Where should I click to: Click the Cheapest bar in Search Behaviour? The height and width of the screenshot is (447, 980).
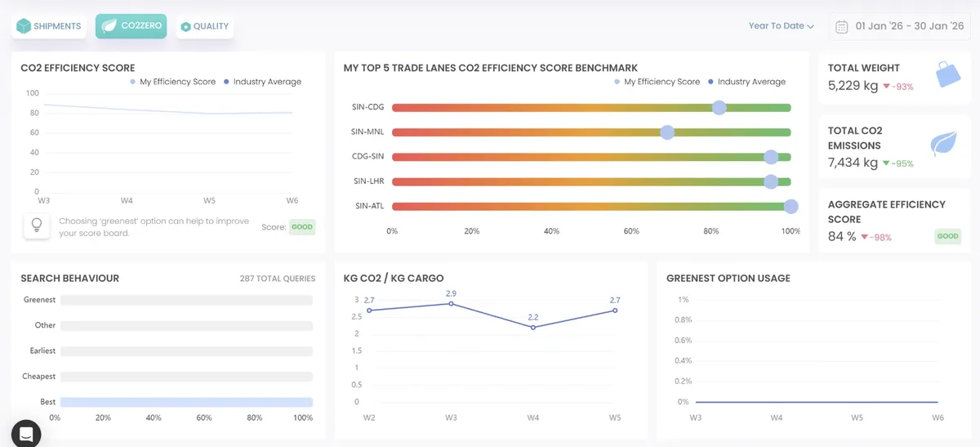click(186, 377)
